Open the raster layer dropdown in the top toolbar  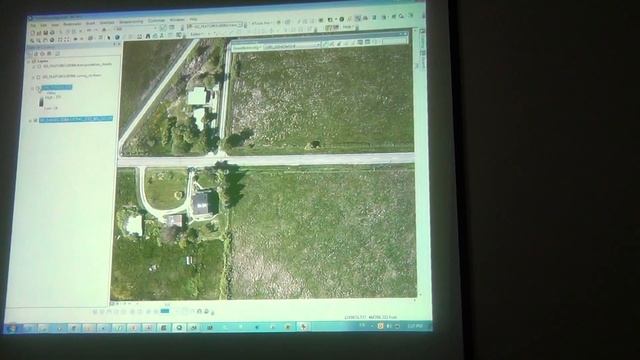[x=215, y=26]
